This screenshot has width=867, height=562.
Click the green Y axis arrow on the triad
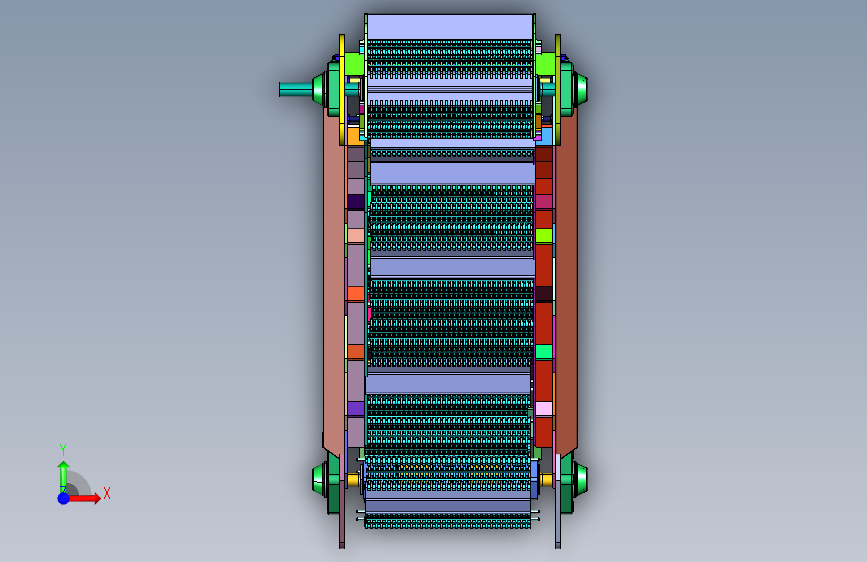[x=64, y=476]
